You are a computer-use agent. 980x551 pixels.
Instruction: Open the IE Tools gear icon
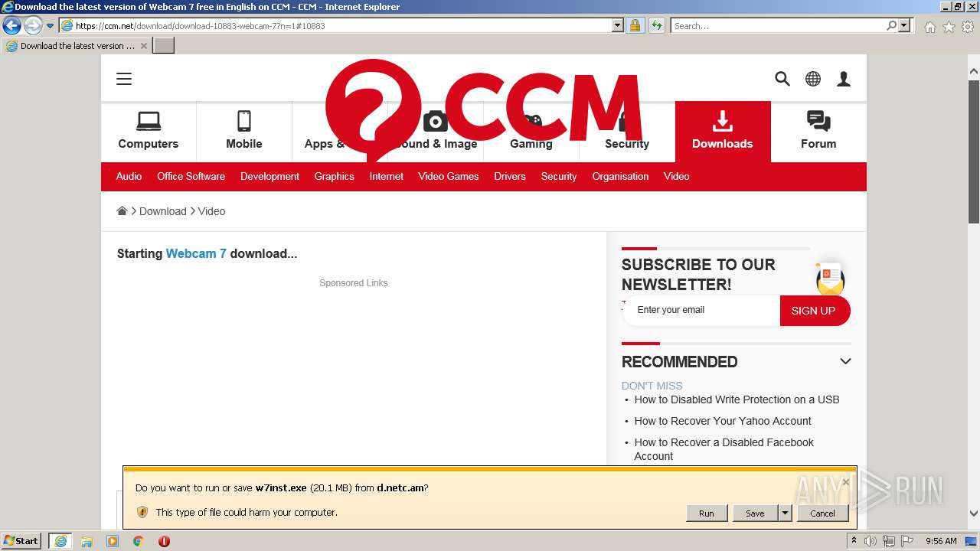[967, 27]
